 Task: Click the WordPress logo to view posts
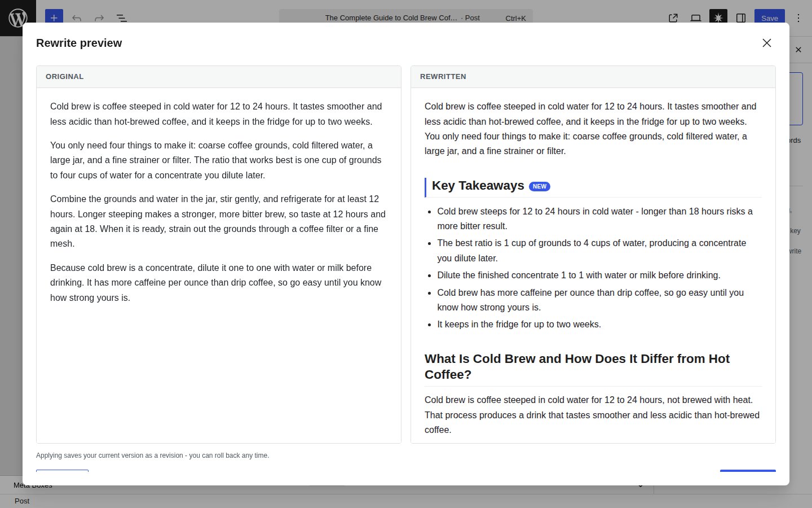18,18
